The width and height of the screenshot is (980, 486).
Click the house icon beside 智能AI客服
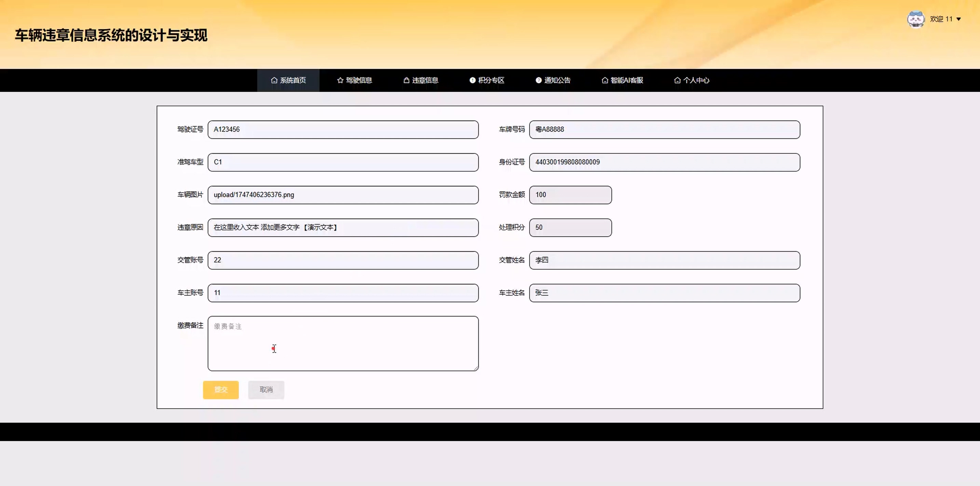[x=604, y=80]
